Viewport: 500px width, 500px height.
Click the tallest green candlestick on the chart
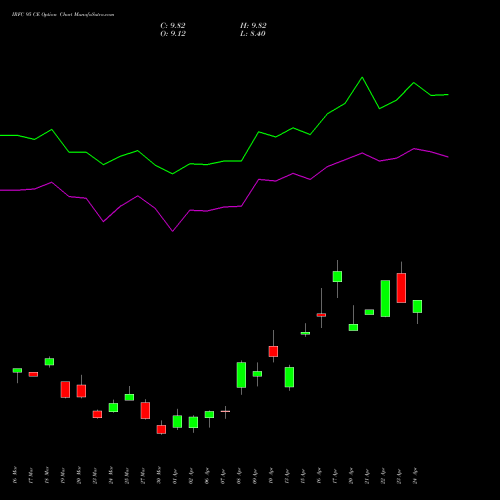(385, 298)
